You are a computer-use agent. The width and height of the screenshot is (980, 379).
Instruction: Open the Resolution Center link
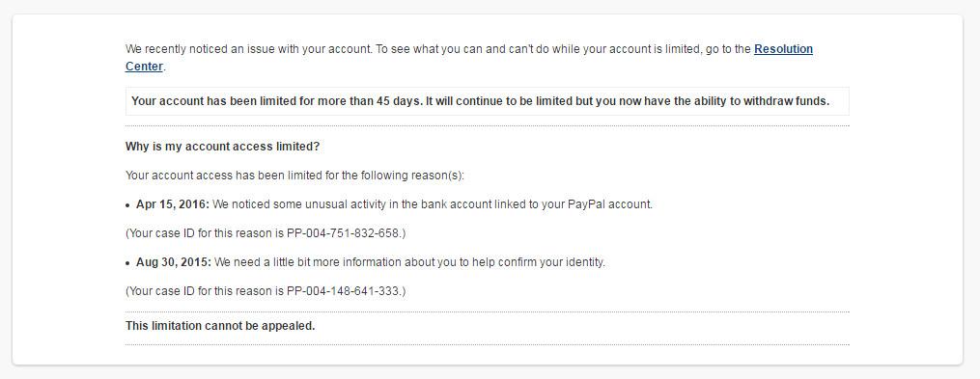783,49
